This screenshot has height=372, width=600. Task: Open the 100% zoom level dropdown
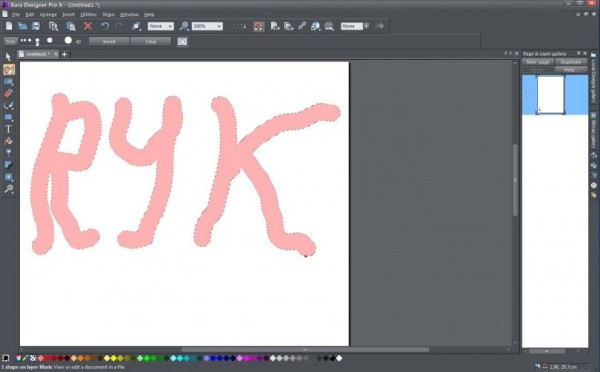coord(207,26)
